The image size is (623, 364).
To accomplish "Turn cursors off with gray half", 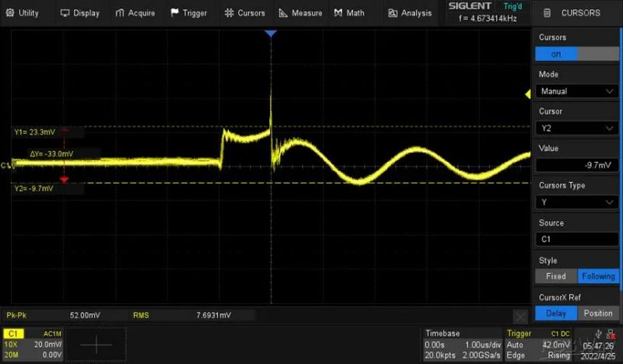I will coord(598,54).
